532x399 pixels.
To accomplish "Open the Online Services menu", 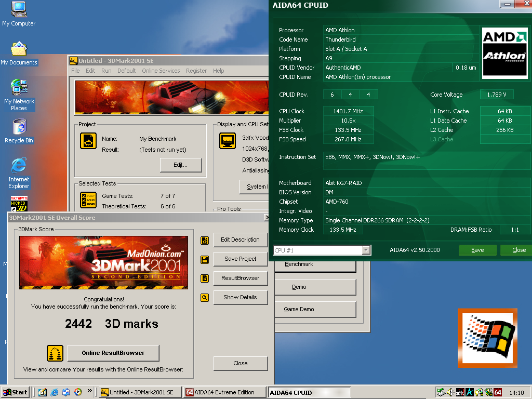I will click(161, 71).
